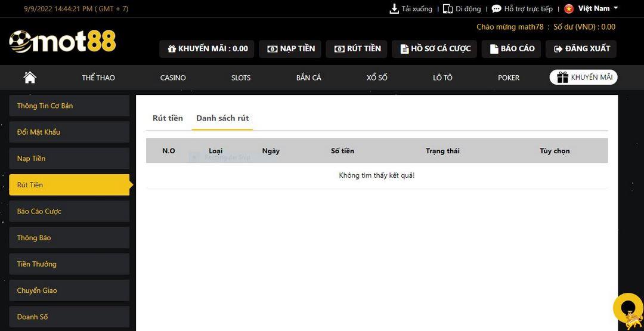The width and height of the screenshot is (644, 331).
Task: Click the Di động mobile device icon
Action: [447, 9]
